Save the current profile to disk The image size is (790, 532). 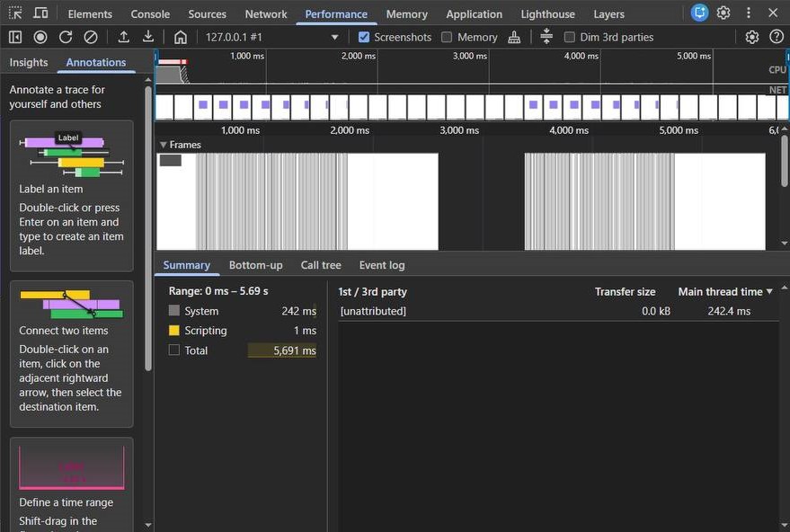[149, 37]
